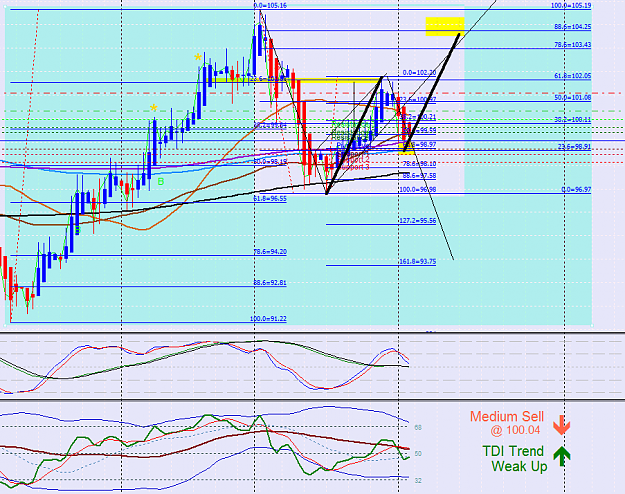Screen dimensions: 625x494
Task: Select the lower yellow star marker
Action: pyautogui.click(x=153, y=108)
